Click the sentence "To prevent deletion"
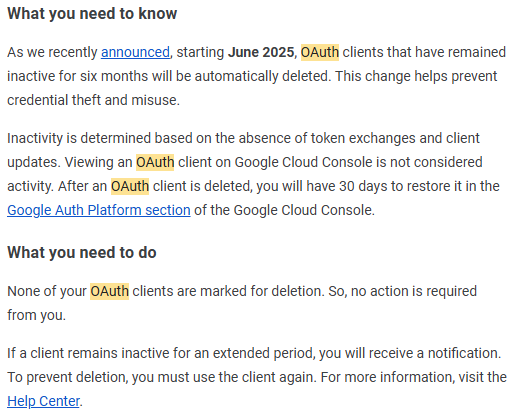The height and width of the screenshot is (417, 516). [67, 377]
